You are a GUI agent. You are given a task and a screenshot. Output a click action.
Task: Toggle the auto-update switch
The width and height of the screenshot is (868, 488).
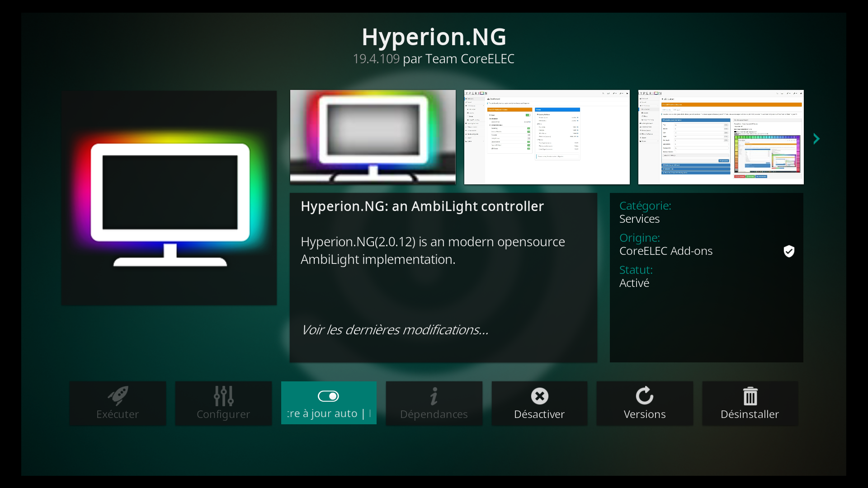click(328, 396)
